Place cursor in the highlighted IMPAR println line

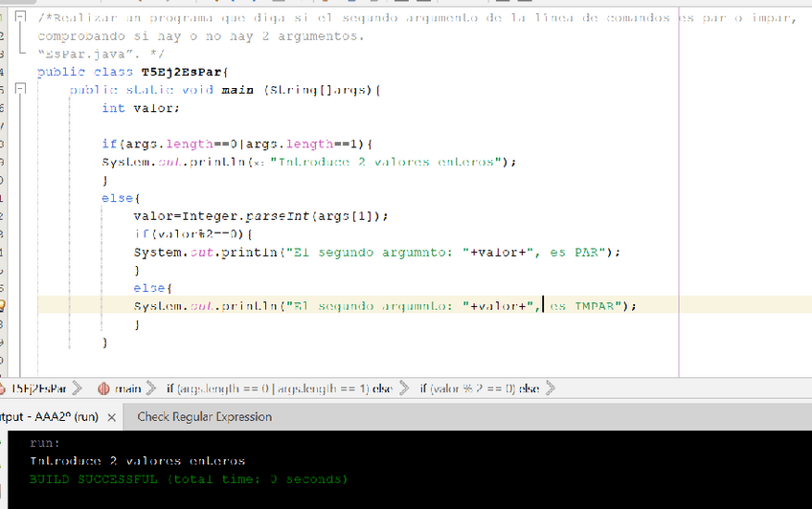coord(383,306)
